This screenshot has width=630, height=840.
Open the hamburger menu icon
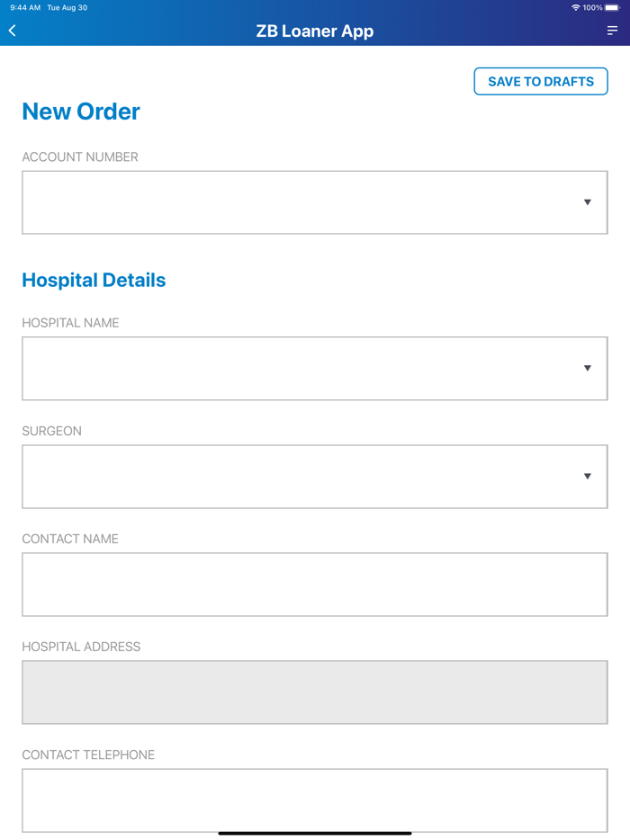pyautogui.click(x=612, y=31)
